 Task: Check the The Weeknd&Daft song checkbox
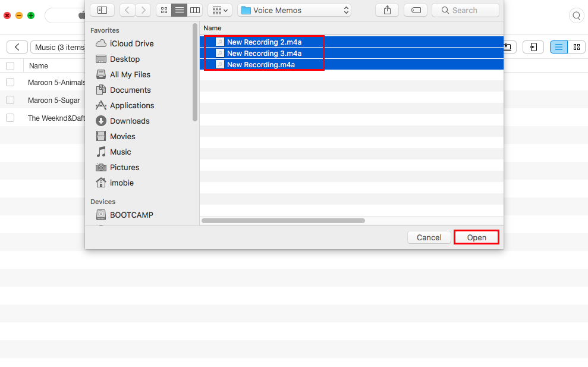click(x=10, y=118)
